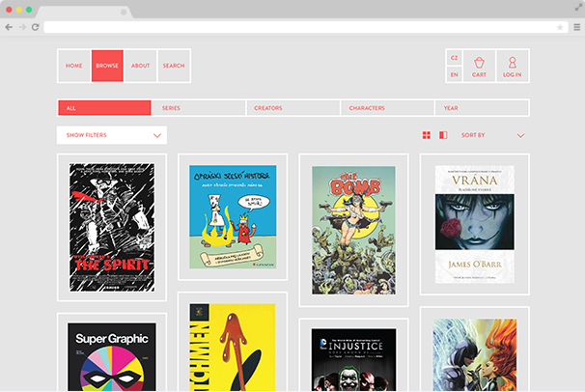Open The Spirit comic cover
The height and width of the screenshot is (392, 585).
(x=111, y=227)
